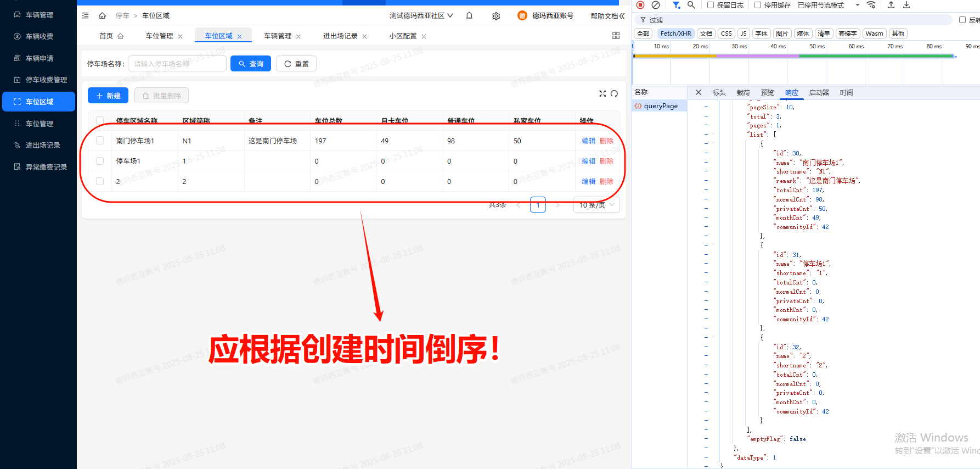The width and height of the screenshot is (980, 469).
Task: Check the box for the row named 2
Action: tap(100, 181)
